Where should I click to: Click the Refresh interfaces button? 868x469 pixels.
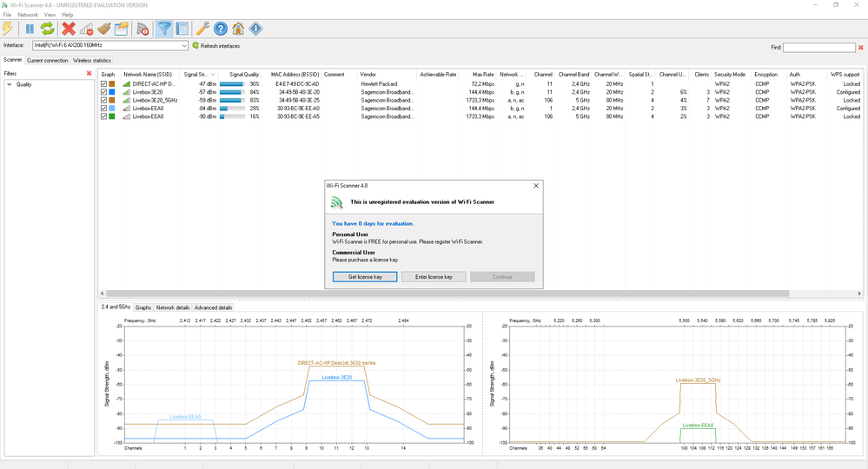click(x=215, y=45)
